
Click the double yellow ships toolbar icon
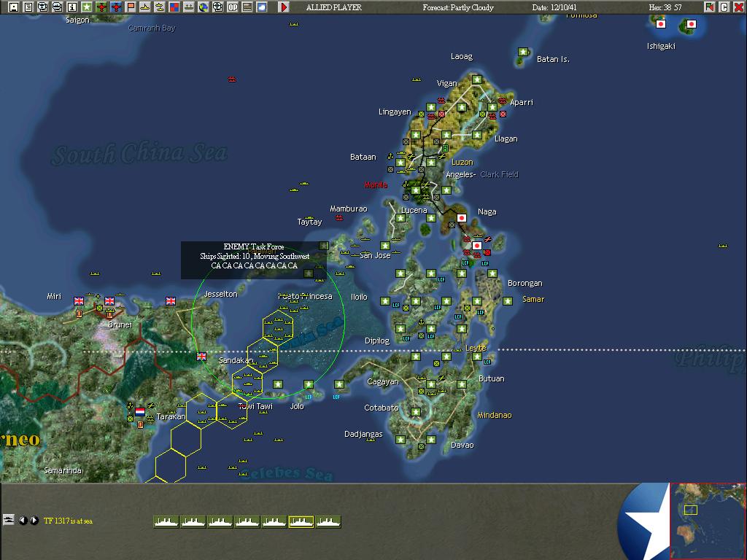tap(160, 7)
